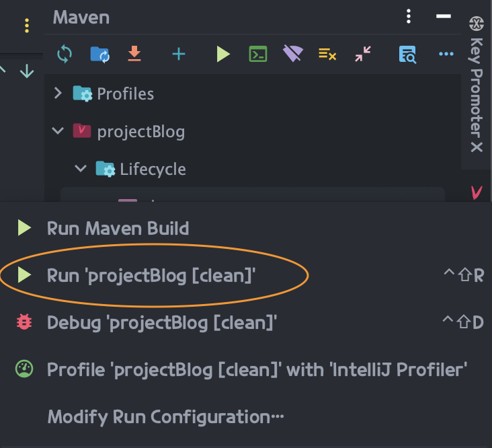The image size is (492, 448).
Task: Choose Debug 'projectBlog [clean]' entry
Action: point(246,322)
